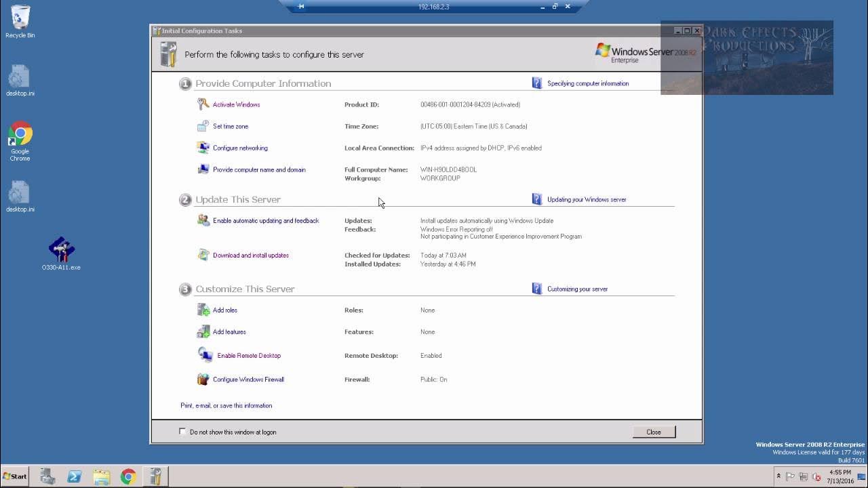Click the help icon beside Specifying computer information
The height and width of the screenshot is (488, 868).
coord(537,83)
